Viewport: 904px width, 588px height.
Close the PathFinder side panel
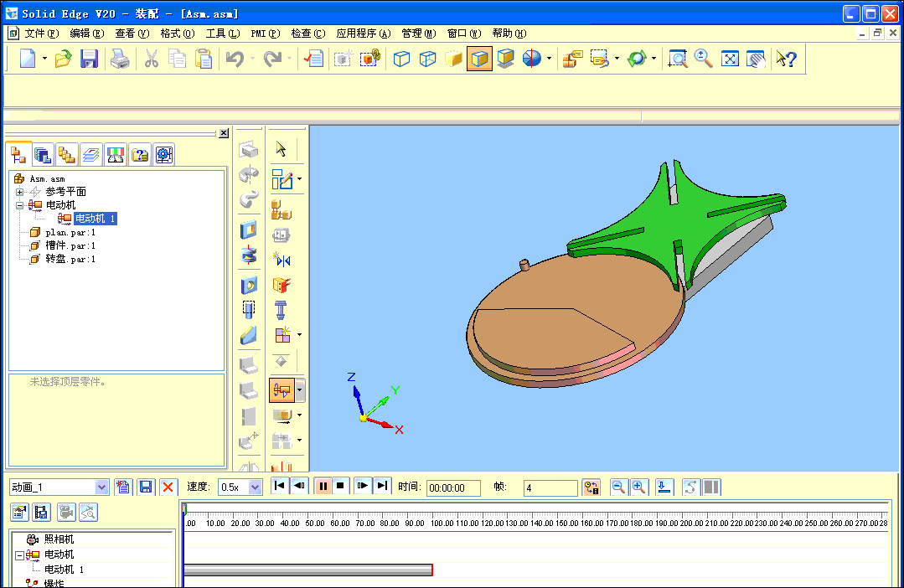click(x=224, y=133)
